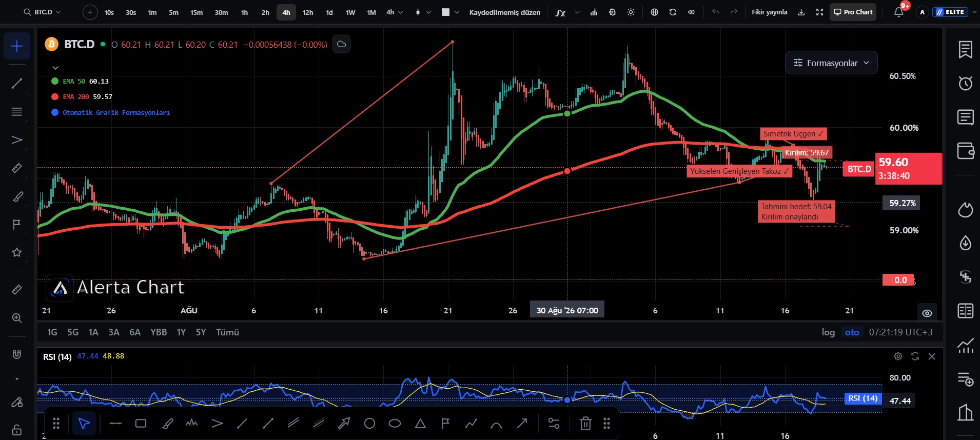Select the 3A date range
980x440 pixels.
coord(114,332)
